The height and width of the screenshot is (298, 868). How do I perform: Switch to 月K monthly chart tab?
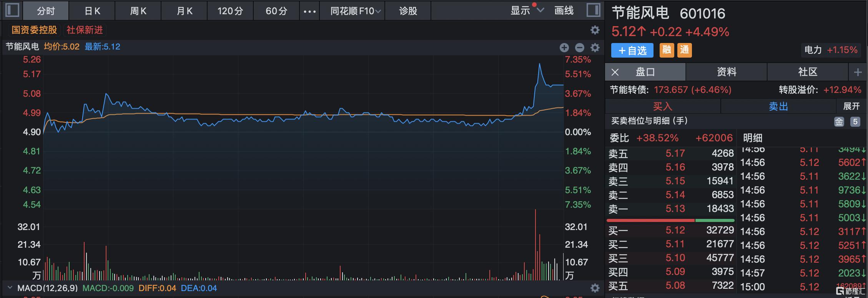[x=185, y=11]
